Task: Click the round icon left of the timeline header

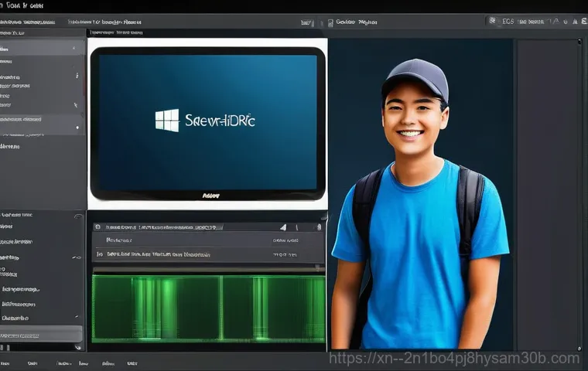Action: 97,227
